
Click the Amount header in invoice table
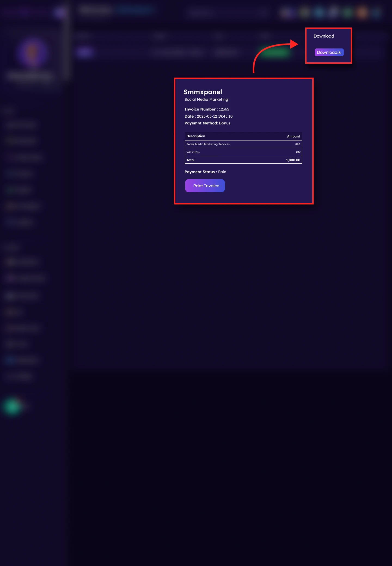pos(293,136)
